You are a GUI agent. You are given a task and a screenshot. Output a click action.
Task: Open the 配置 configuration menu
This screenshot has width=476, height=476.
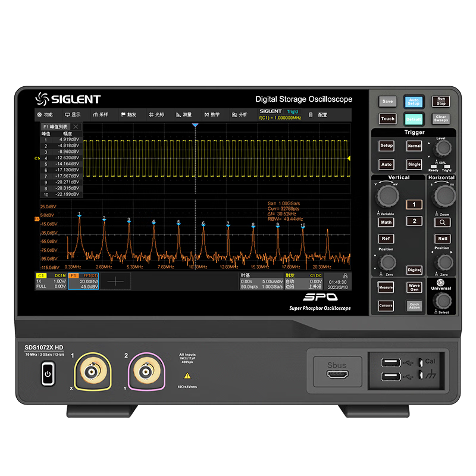click(x=318, y=115)
